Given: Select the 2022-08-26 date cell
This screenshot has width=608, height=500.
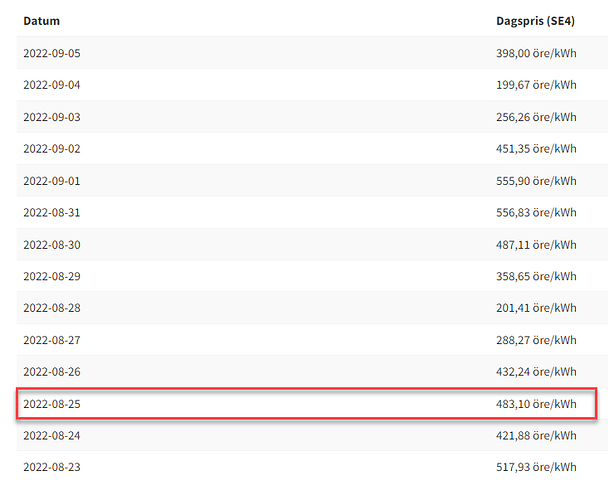Looking at the screenshot, I should [52, 372].
